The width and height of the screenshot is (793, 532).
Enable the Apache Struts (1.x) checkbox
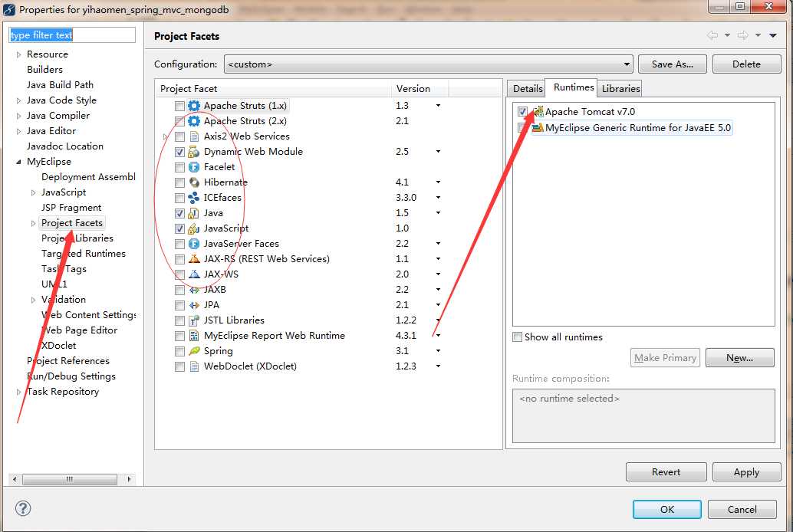point(179,107)
